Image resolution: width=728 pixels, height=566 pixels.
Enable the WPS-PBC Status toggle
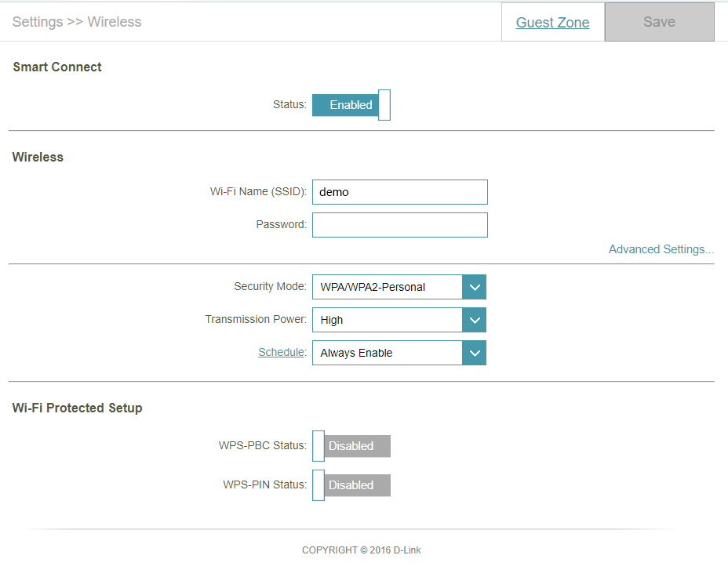351,446
